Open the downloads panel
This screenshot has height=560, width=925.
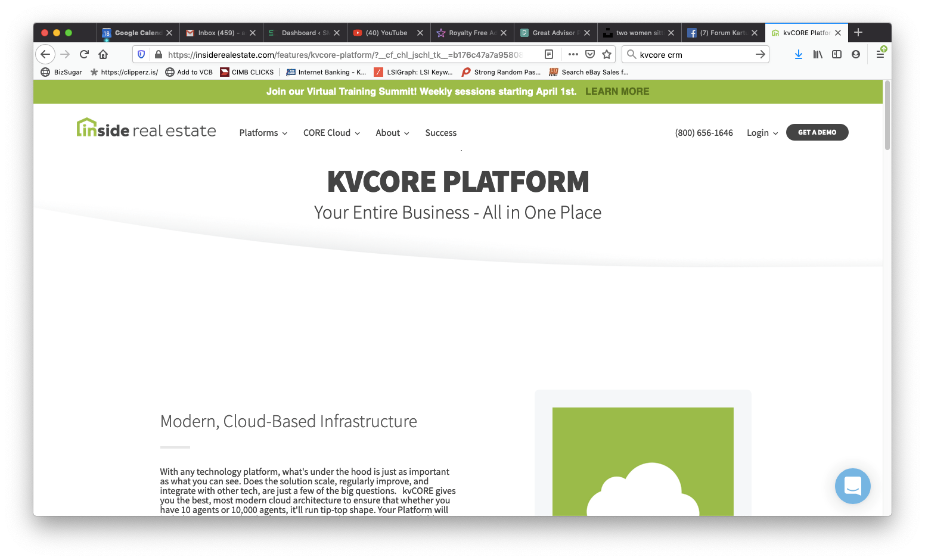pyautogui.click(x=799, y=54)
